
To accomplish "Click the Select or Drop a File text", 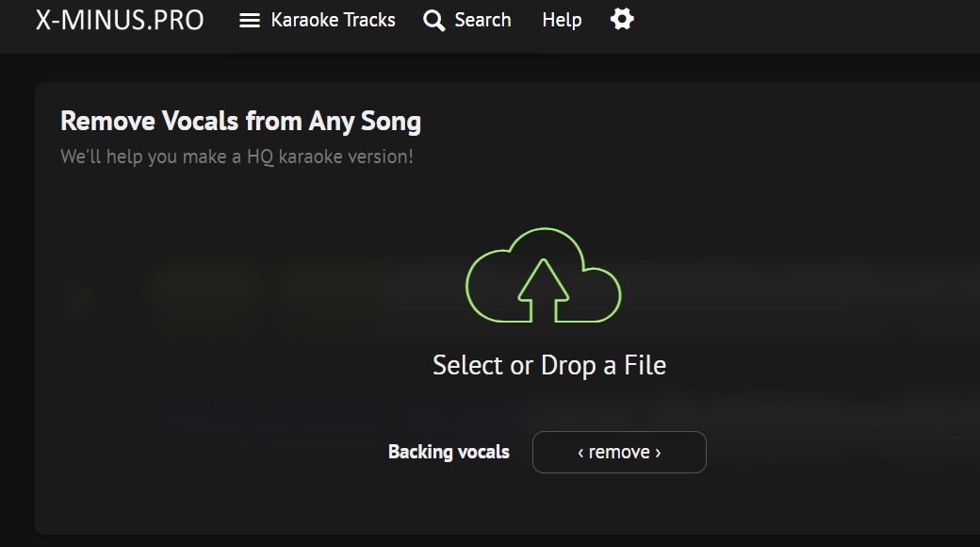I will (549, 366).
